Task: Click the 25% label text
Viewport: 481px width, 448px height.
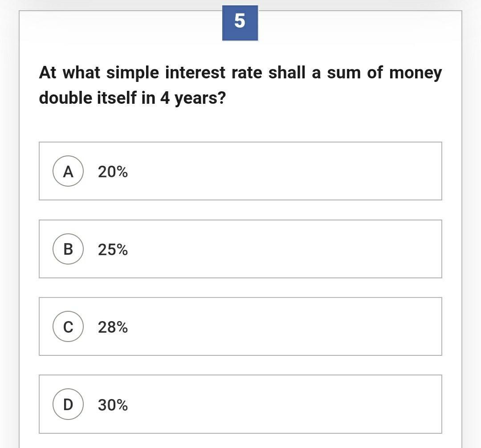Action: [112, 249]
